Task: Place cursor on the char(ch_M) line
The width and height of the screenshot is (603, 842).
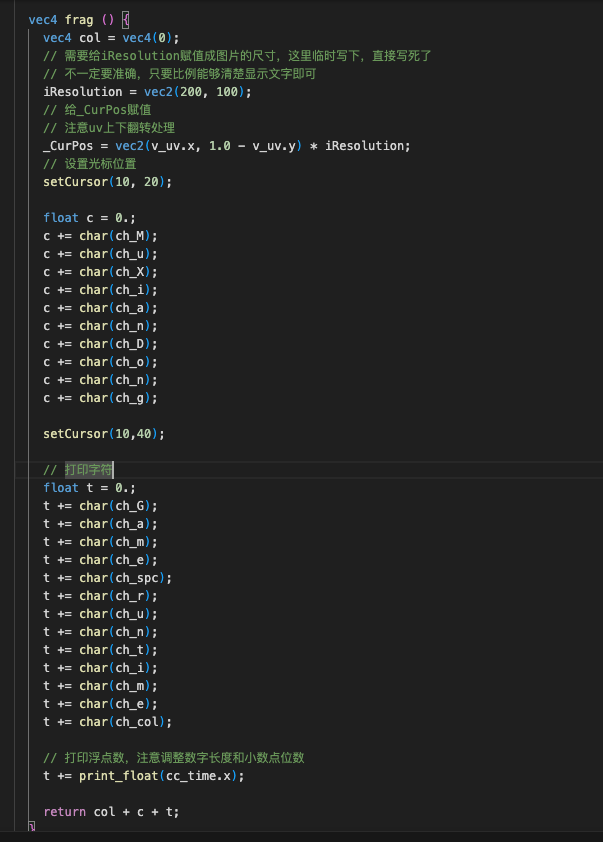Action: point(100,235)
